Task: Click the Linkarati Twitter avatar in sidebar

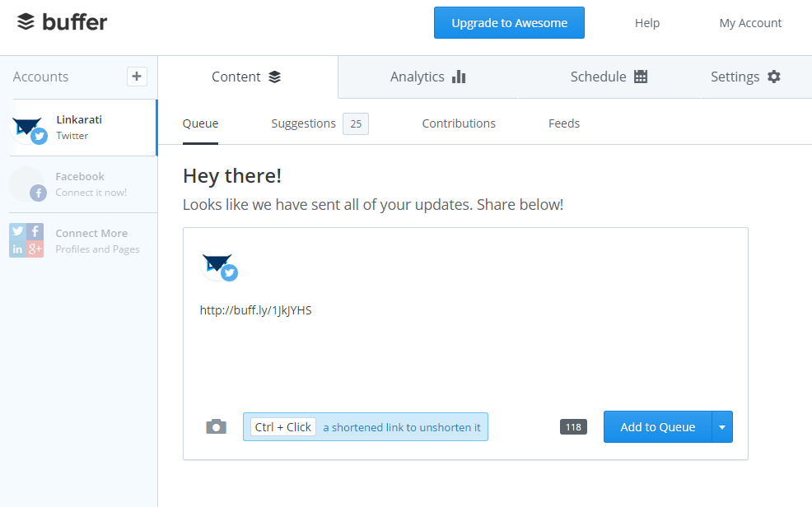Action: click(x=29, y=128)
